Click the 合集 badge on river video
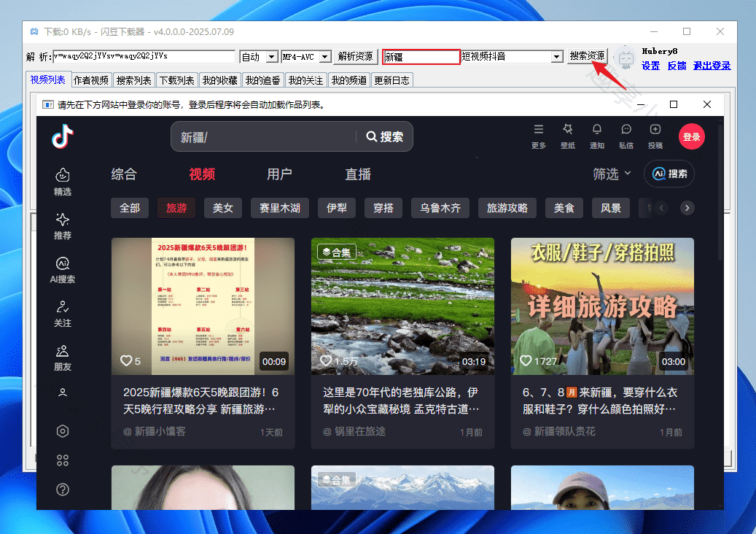Viewport: 756px width, 534px height. [337, 252]
